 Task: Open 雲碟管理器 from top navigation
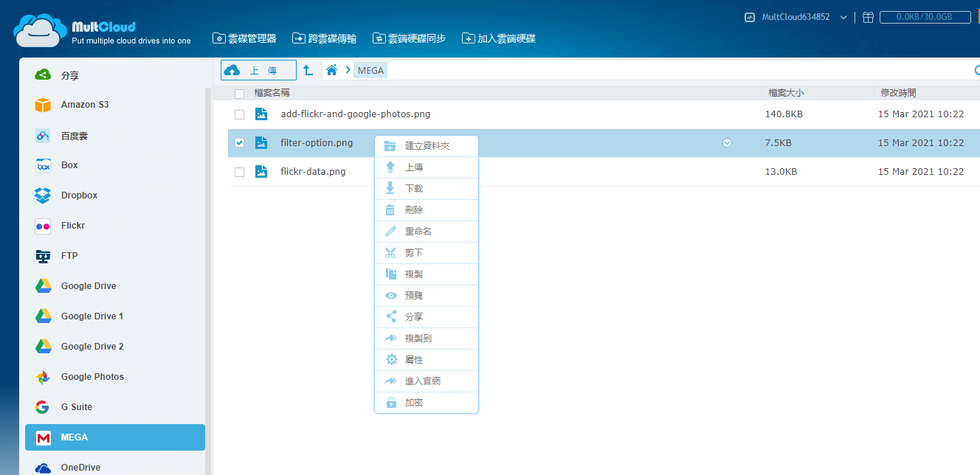[x=245, y=38]
